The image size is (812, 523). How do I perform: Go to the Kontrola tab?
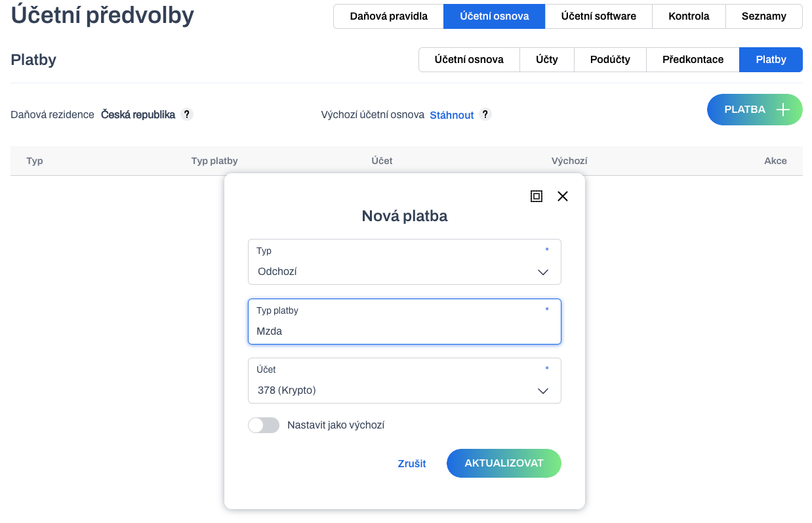689,16
